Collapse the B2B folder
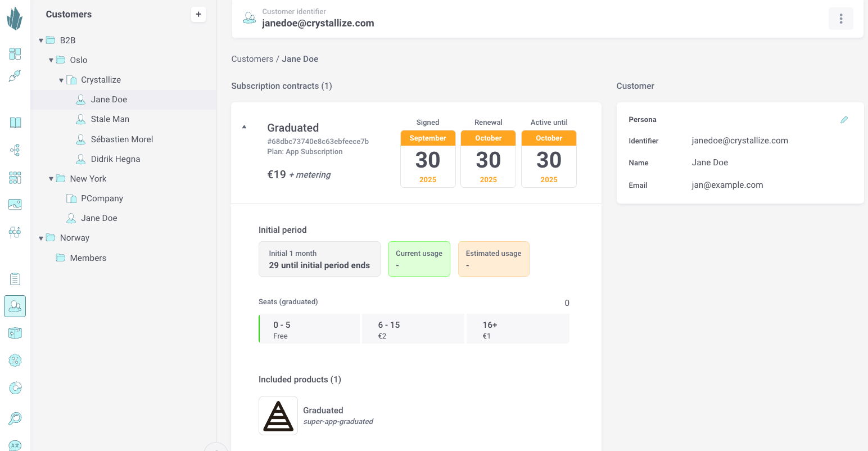 41,40
